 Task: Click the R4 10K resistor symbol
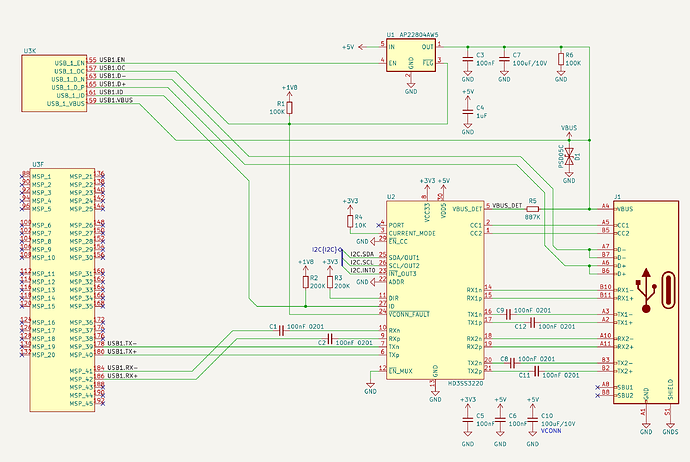(x=350, y=221)
